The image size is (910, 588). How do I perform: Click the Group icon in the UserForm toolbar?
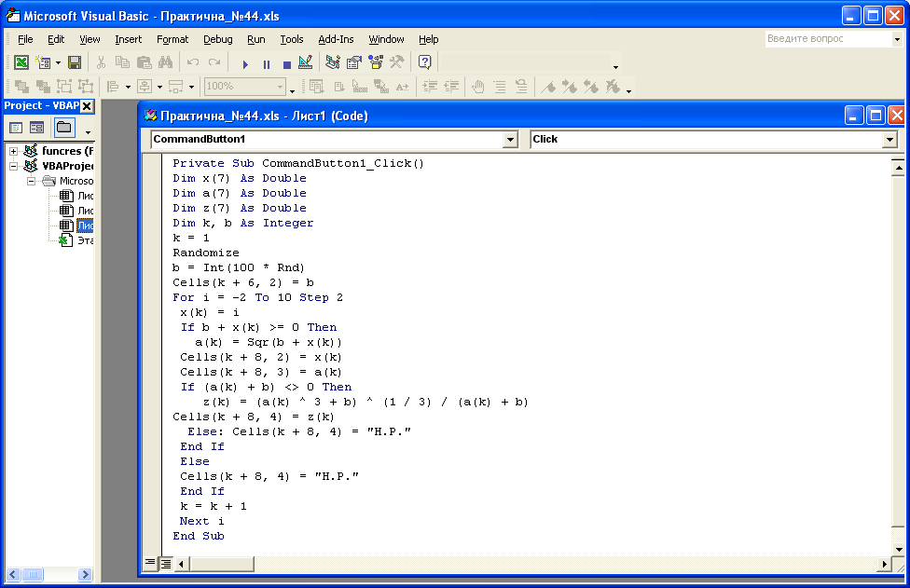point(64,87)
